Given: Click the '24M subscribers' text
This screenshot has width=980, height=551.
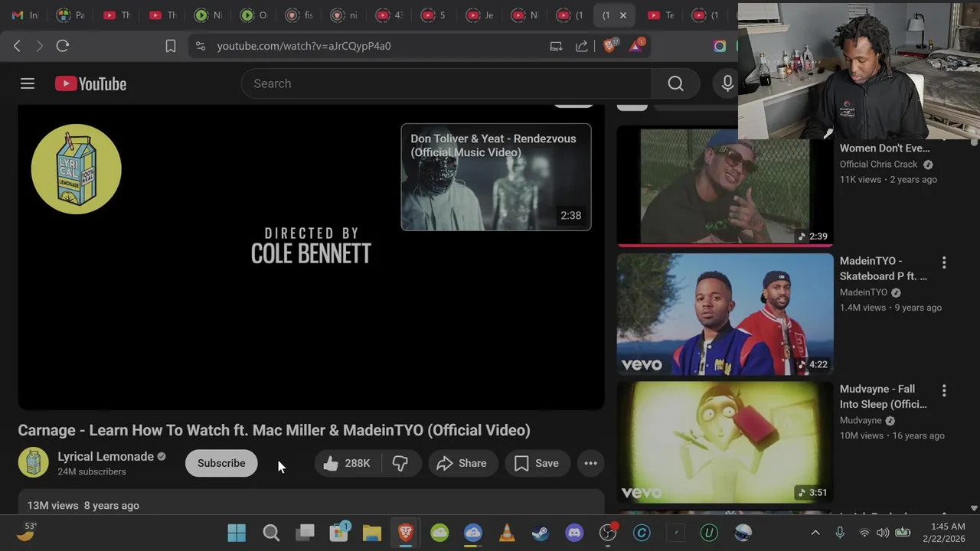Looking at the screenshot, I should [92, 471].
